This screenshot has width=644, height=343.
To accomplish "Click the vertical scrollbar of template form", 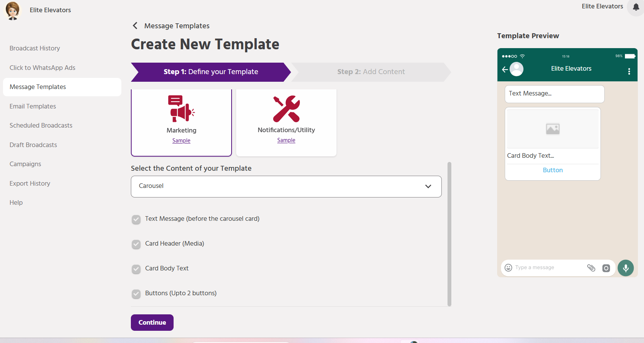I will (x=449, y=234).
